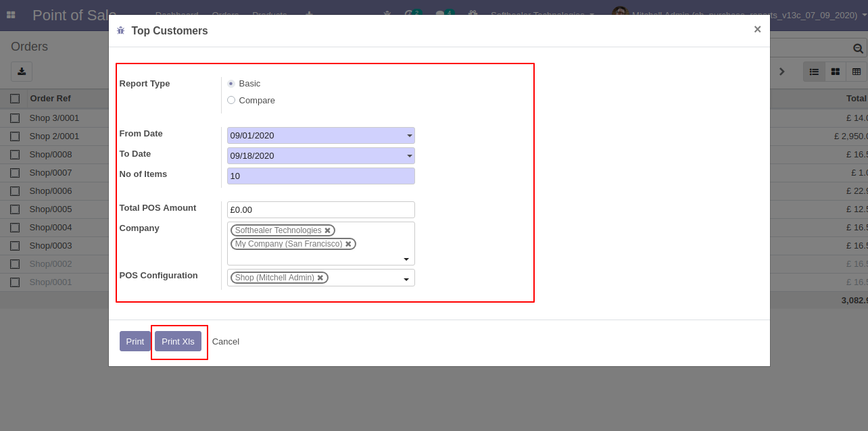Click the Point of Sale app title

(x=74, y=15)
